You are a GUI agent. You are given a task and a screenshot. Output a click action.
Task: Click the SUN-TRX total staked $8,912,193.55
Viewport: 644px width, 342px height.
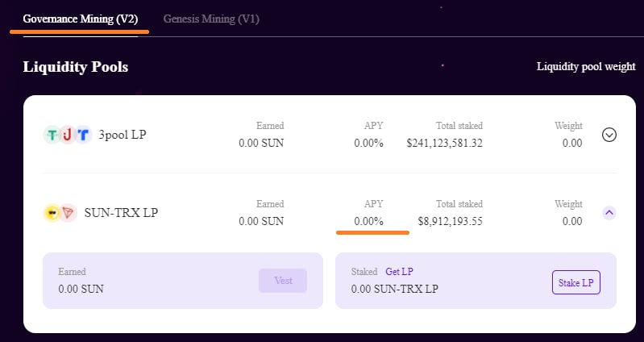point(450,221)
